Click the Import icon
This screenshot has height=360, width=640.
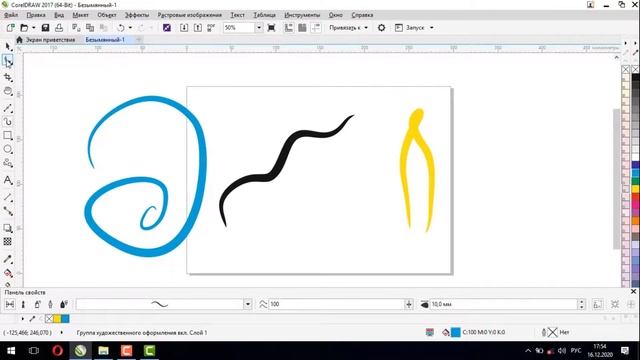(x=184, y=28)
